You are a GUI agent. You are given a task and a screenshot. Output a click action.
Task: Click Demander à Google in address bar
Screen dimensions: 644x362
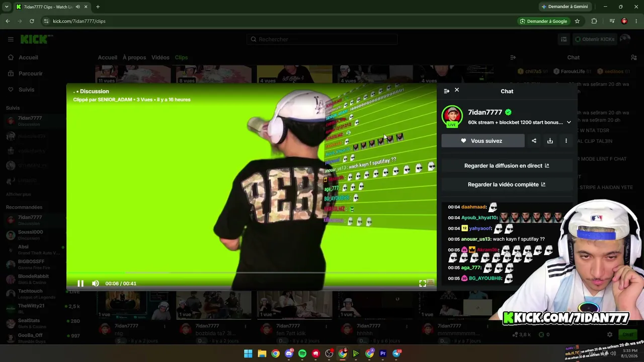pos(543,21)
